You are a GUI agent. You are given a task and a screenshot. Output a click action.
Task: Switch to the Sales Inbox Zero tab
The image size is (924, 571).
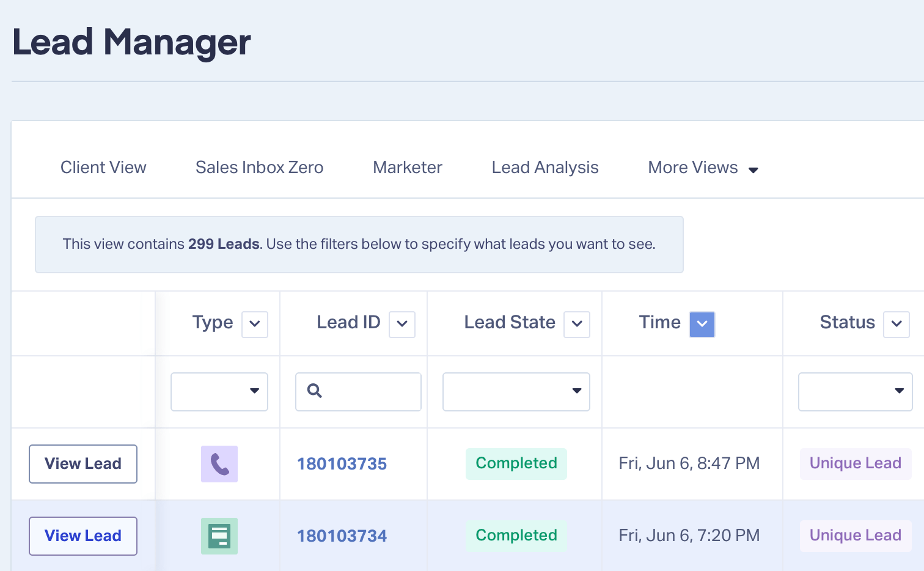260,168
